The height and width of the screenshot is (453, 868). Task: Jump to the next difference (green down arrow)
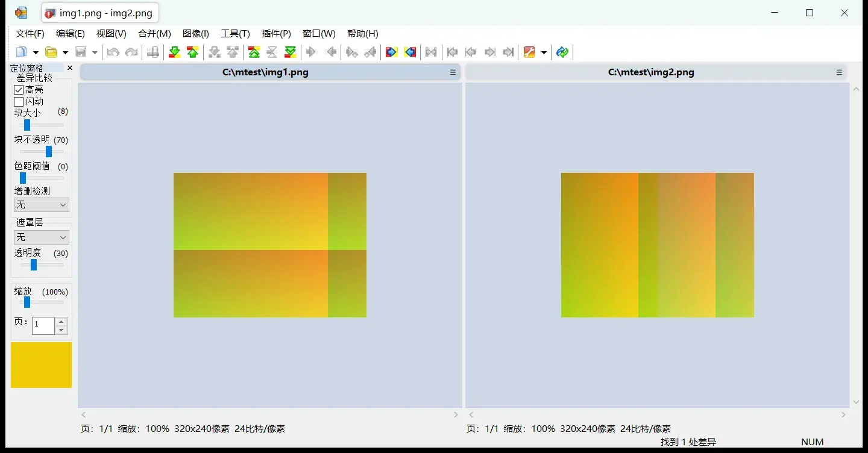175,52
